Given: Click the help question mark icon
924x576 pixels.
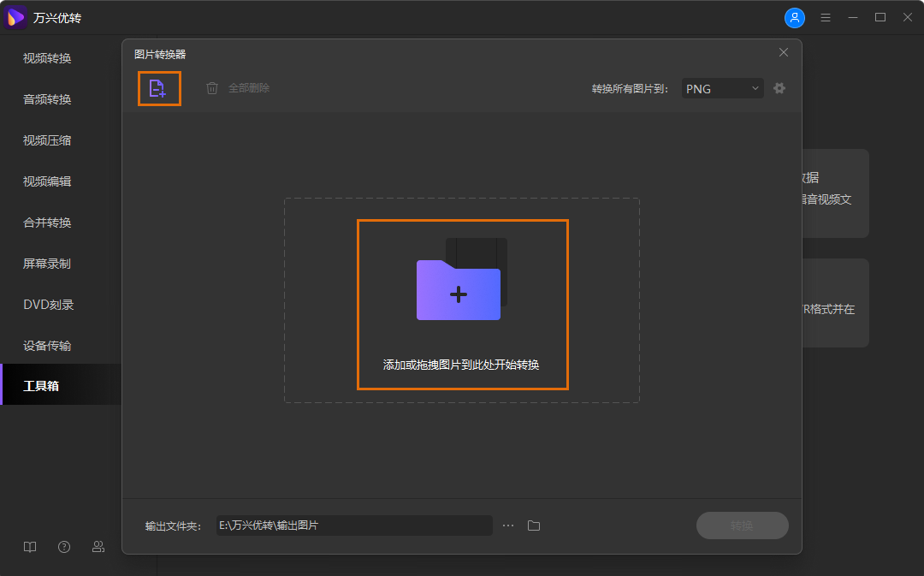Looking at the screenshot, I should point(63,547).
